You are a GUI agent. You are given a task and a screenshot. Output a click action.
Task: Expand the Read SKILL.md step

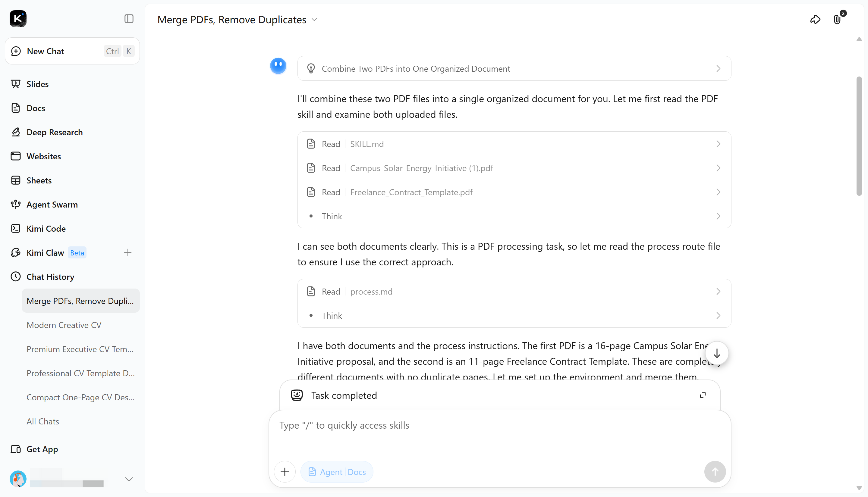click(514, 144)
